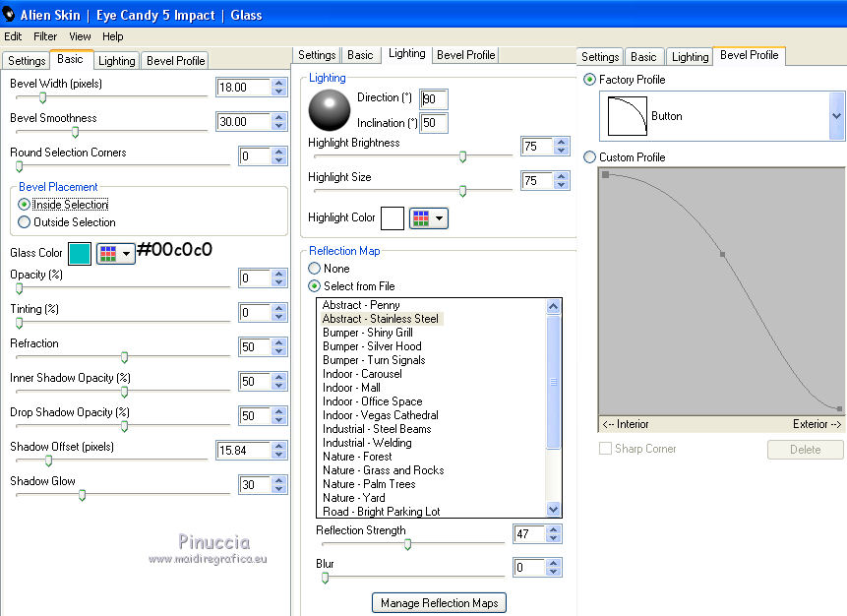Click the lighting direction sphere preview

[x=329, y=110]
